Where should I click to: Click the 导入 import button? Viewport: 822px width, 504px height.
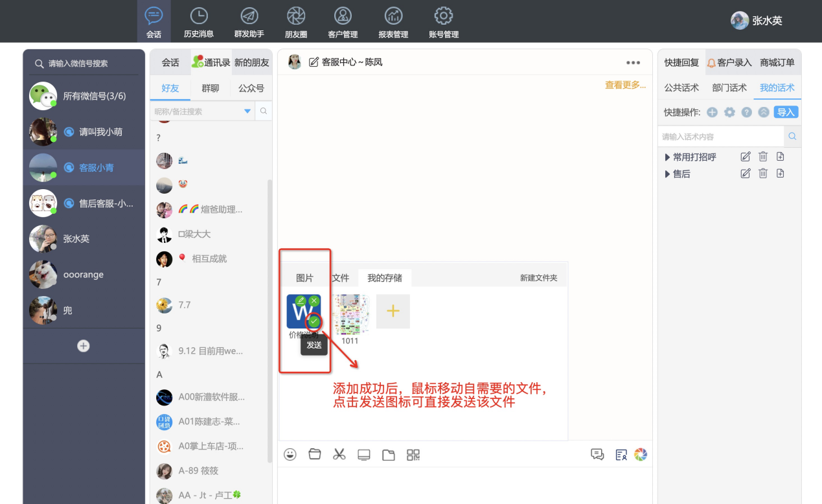pos(786,112)
